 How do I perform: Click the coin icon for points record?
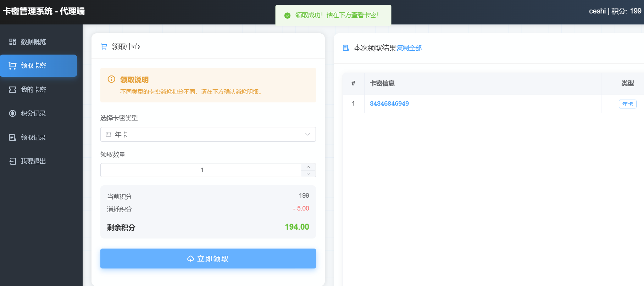tap(12, 113)
